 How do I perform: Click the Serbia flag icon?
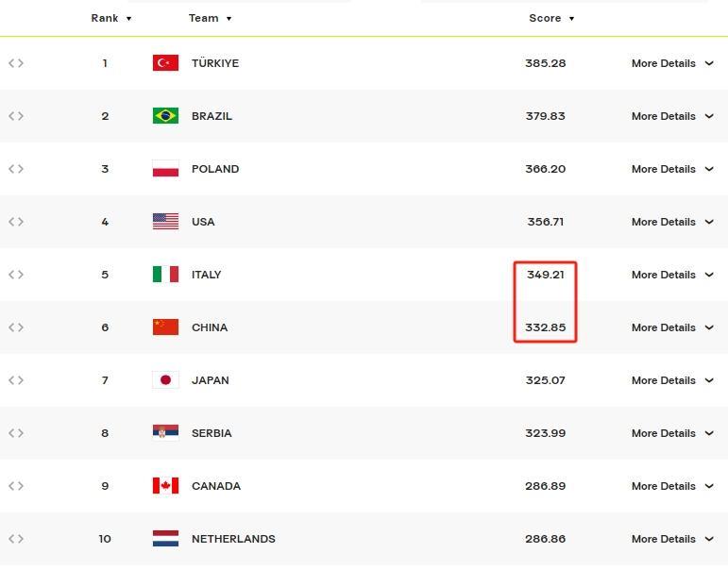[x=165, y=433]
